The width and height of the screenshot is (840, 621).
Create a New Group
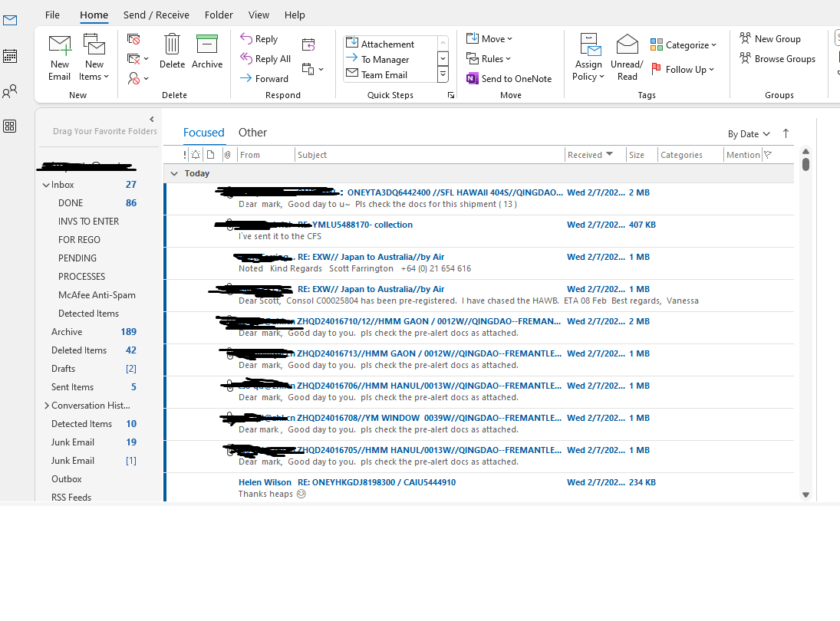pyautogui.click(x=770, y=38)
